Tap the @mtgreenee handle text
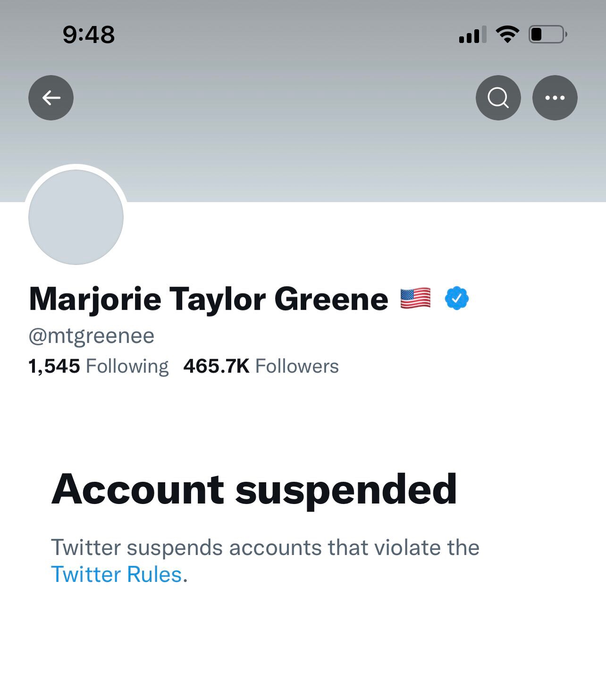Image resolution: width=606 pixels, height=700 pixels. coord(92,336)
